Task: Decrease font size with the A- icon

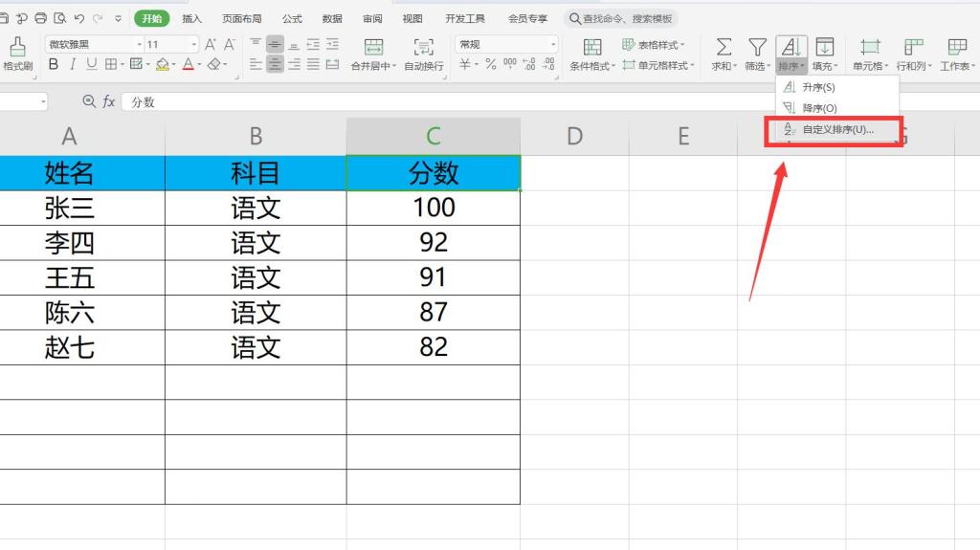Action: [230, 44]
